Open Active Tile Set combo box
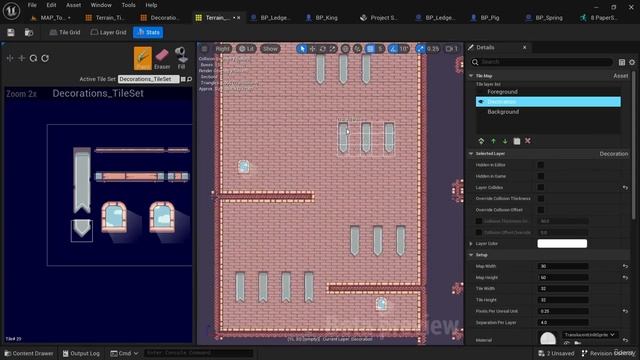The width and height of the screenshot is (640, 360). click(x=148, y=79)
